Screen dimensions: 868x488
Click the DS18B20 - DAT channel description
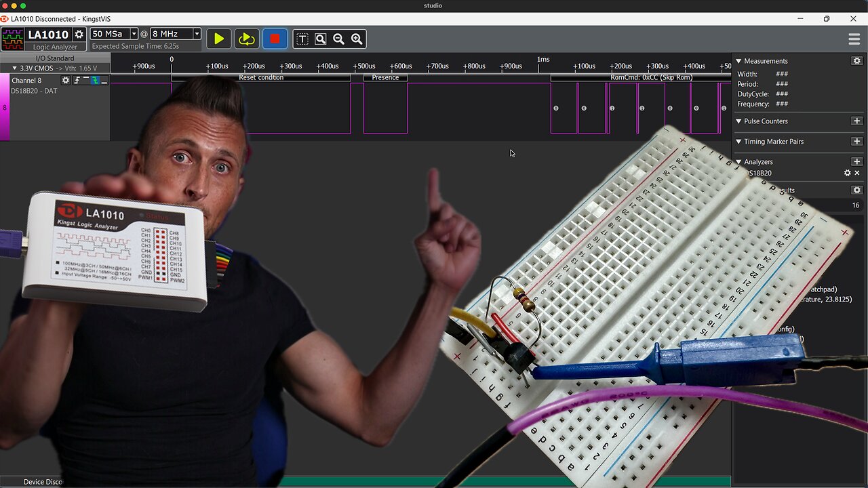coord(34,91)
